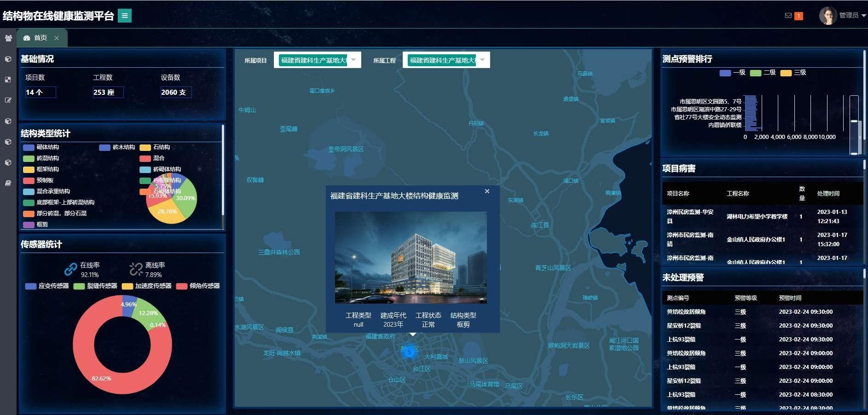868x415 pixels.
Task: Click the building photo in the popup
Action: (x=411, y=257)
